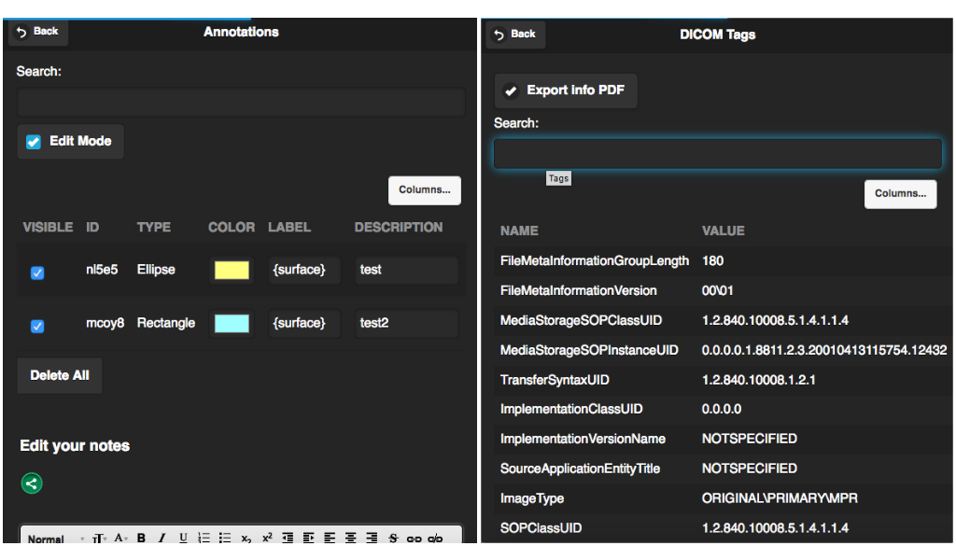Apply strikethrough formatting in notes
This screenshot has width=956, height=560.
click(x=393, y=539)
